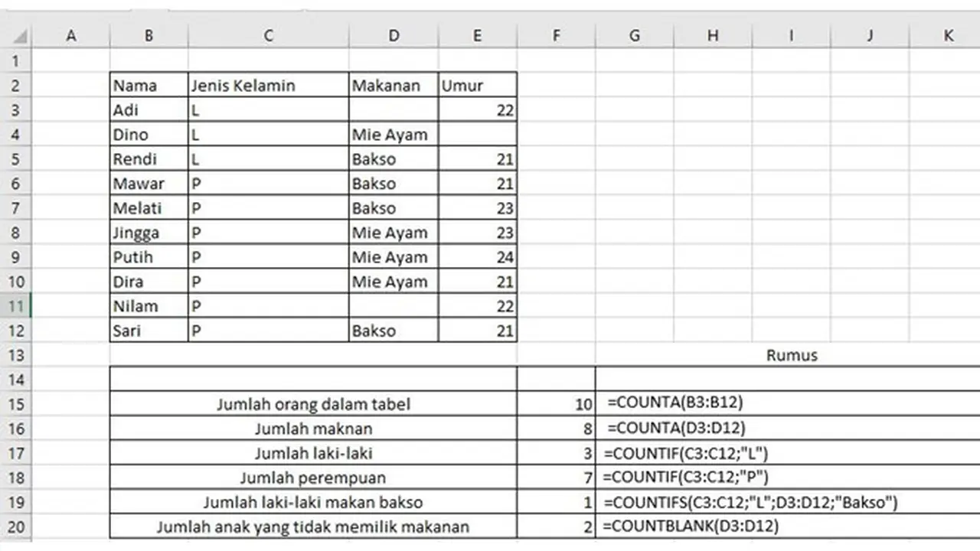Select the "Mie Ayam" cell next to Dino
This screenshot has height=551, width=980.
pyautogui.click(x=393, y=134)
